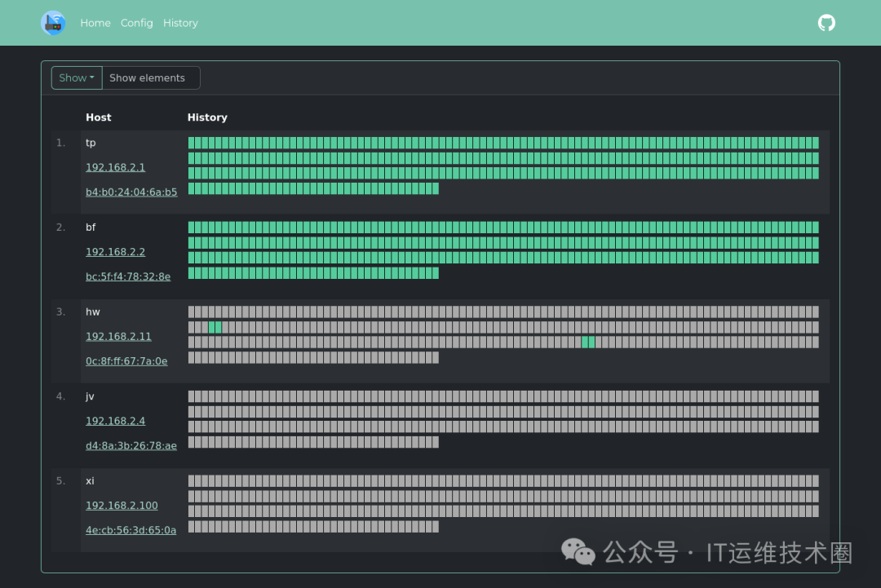Click green history block in hw third row
The image size is (881, 588).
point(588,342)
